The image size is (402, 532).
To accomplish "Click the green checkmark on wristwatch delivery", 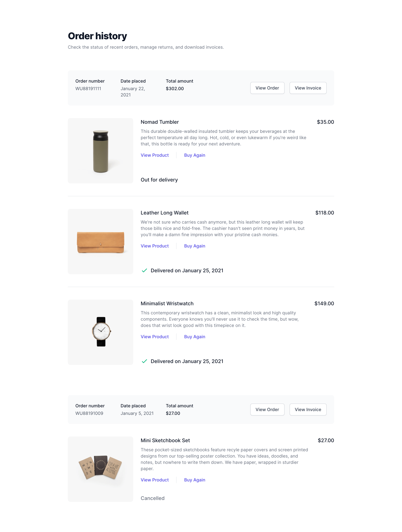I will 144,361.
